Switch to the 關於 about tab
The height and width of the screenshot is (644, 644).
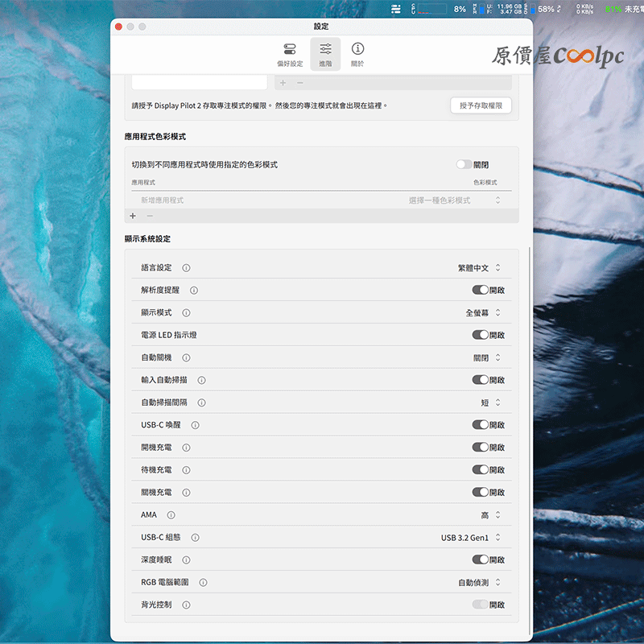(357, 54)
